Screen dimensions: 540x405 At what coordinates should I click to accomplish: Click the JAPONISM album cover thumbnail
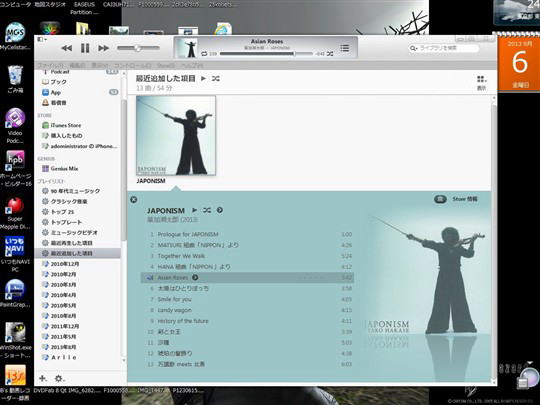click(176, 135)
